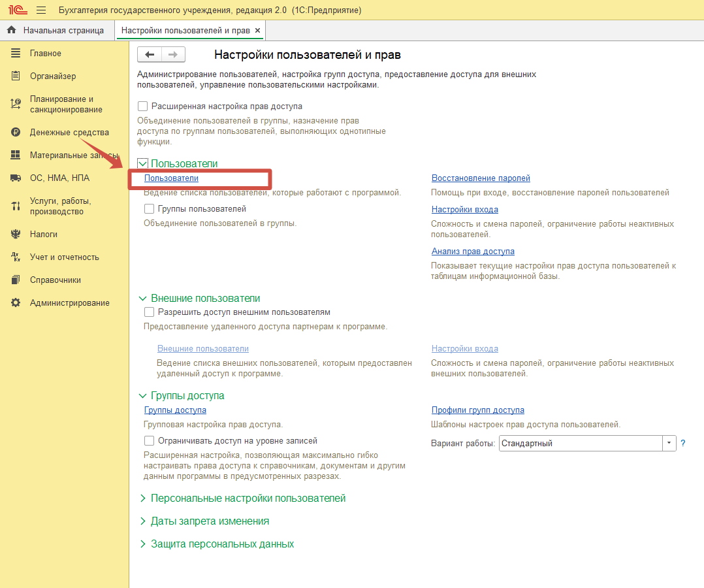Toggle the Группы пользователей checkbox

tap(149, 209)
